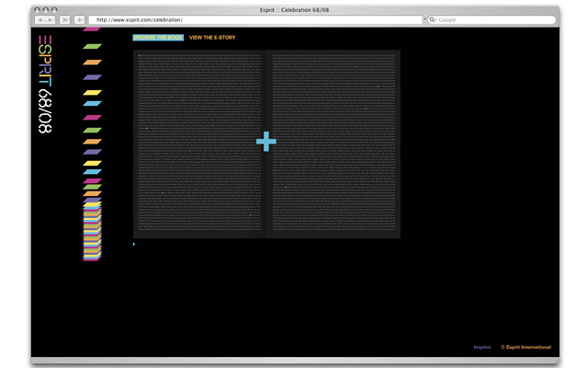Open the left page of the book spread
The height and width of the screenshot is (368, 588).
tap(200, 144)
